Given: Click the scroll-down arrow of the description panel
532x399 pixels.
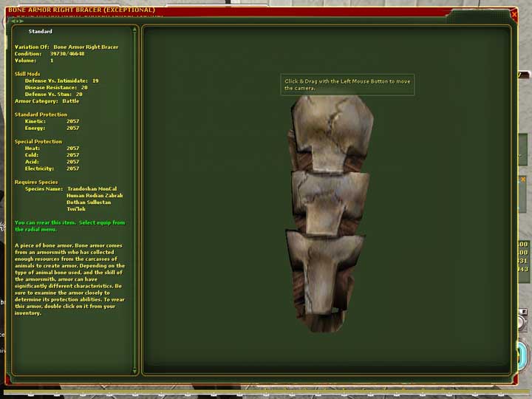Looking at the screenshot, I should (x=134, y=371).
